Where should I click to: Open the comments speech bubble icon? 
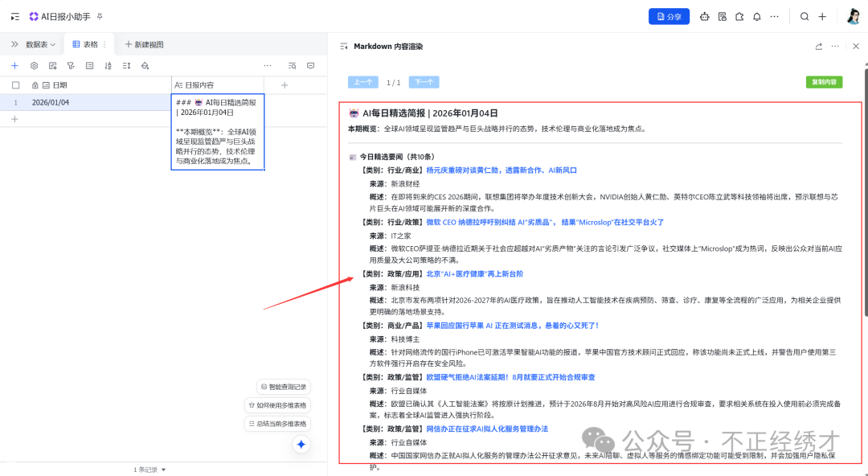click(x=310, y=65)
